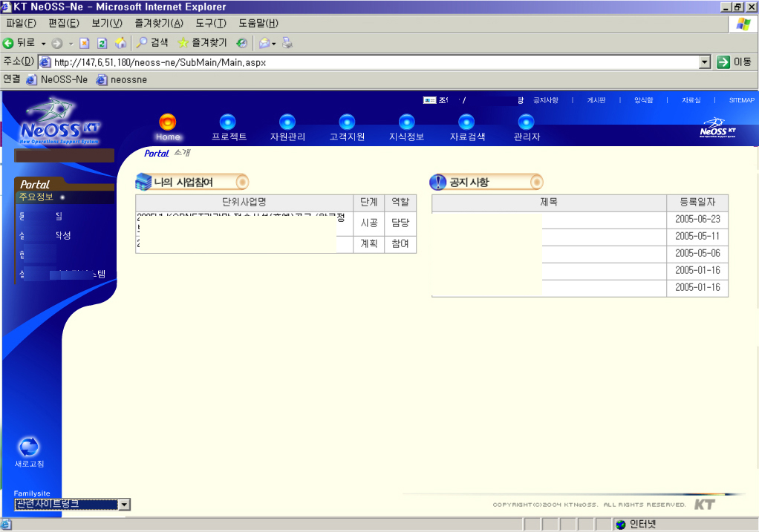Expand the address bar dropdown arrow

tap(706, 62)
